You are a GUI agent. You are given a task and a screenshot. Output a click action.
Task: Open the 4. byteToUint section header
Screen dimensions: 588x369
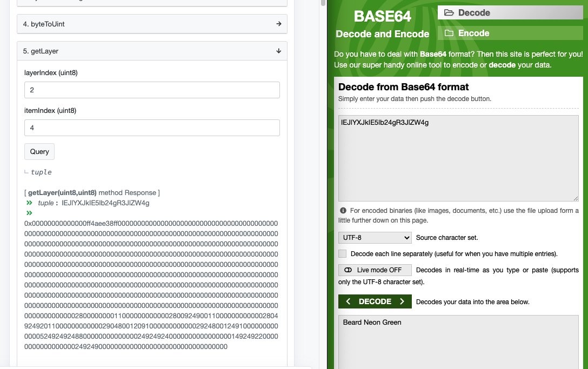(152, 24)
